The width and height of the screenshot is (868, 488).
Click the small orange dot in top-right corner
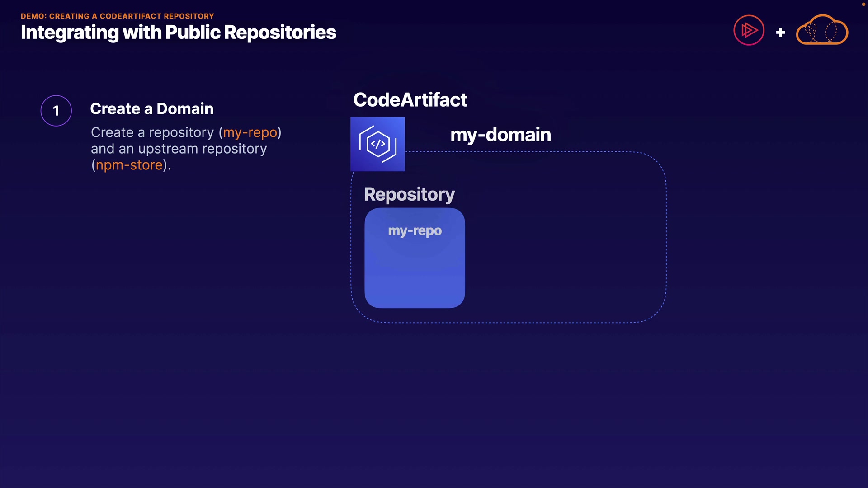click(863, 4)
